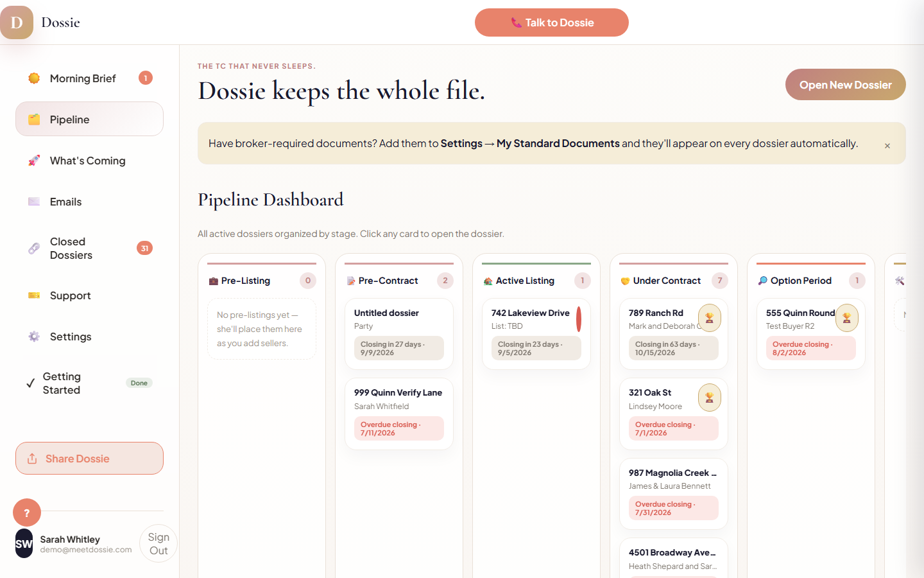Click the Option Period count badge 1
This screenshot has width=924, height=578.
coord(857,281)
